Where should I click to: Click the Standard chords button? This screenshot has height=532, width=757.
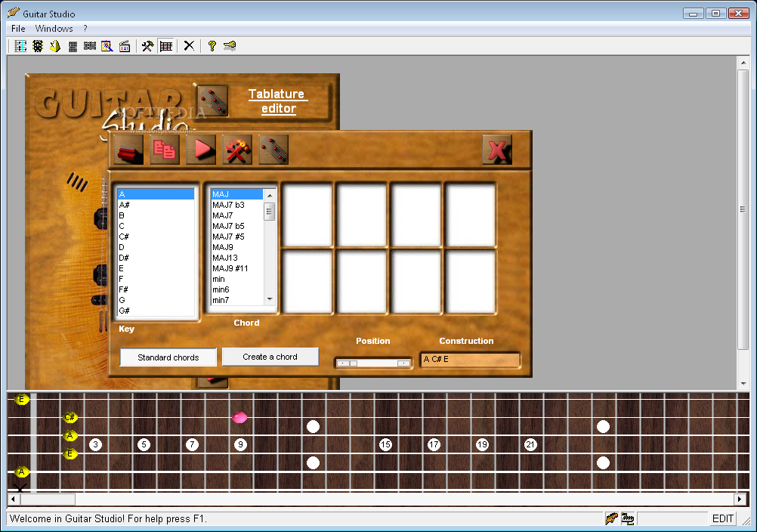click(x=168, y=357)
